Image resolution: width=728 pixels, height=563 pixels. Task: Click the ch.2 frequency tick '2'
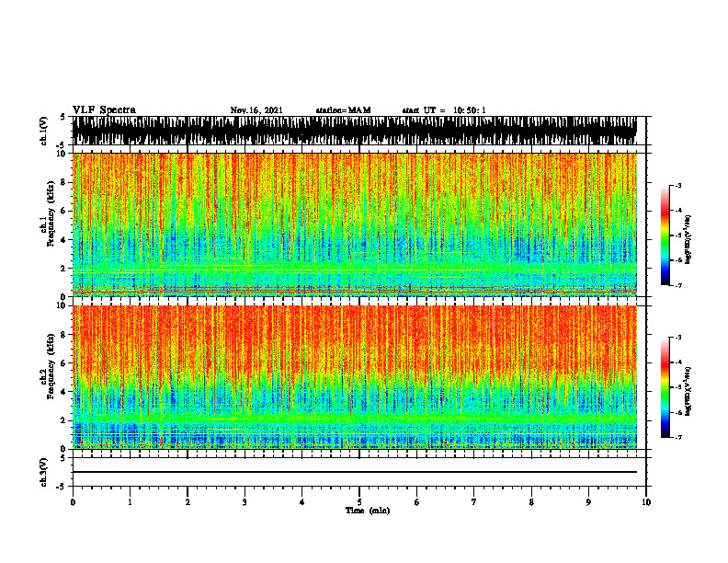point(63,420)
